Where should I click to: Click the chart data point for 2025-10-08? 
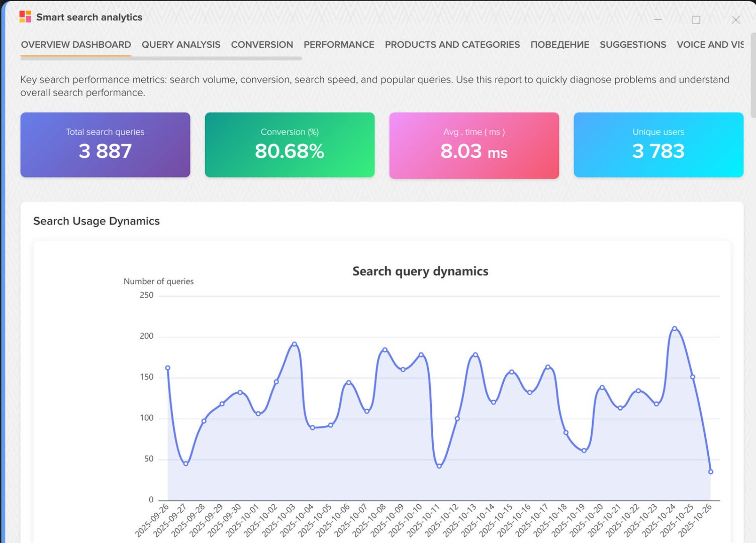(x=385, y=350)
